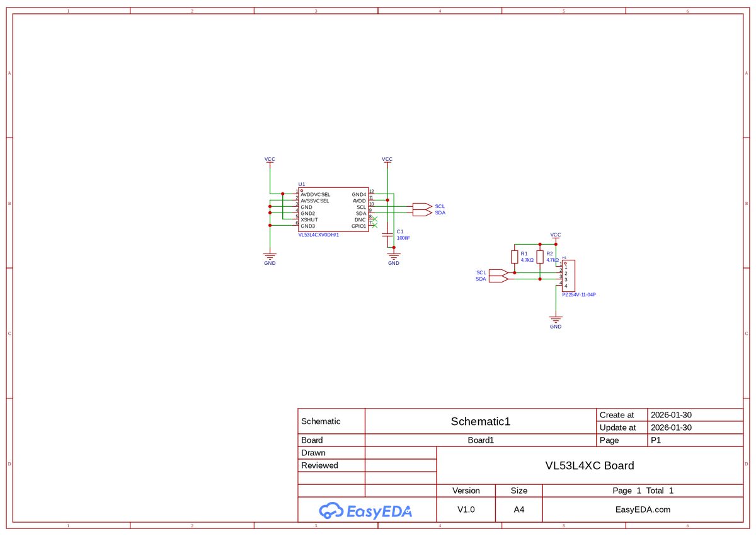The image size is (756, 536).
Task: Click the Board1 name cell
Action: coord(481,440)
